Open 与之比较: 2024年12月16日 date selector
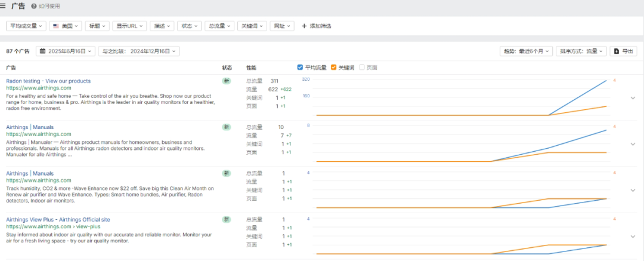644x261 pixels. pyautogui.click(x=138, y=51)
